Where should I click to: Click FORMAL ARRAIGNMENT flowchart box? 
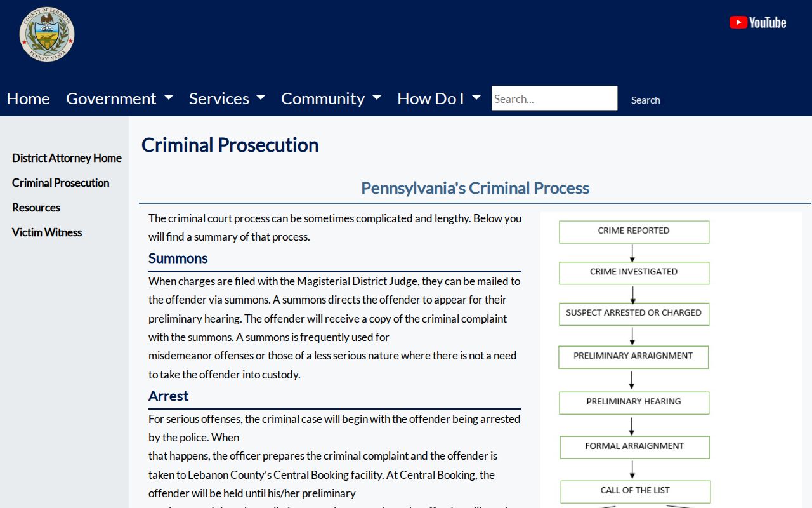point(634,447)
